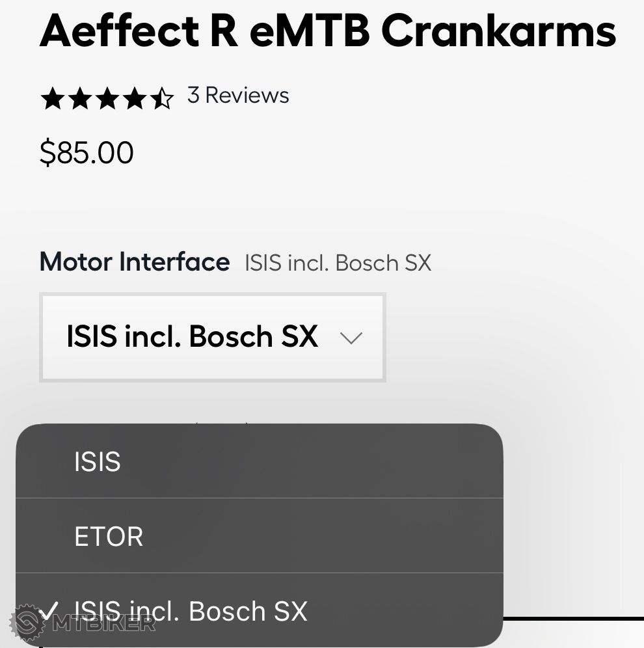Click the Motor Interface label
The height and width of the screenshot is (648, 644).
click(135, 262)
